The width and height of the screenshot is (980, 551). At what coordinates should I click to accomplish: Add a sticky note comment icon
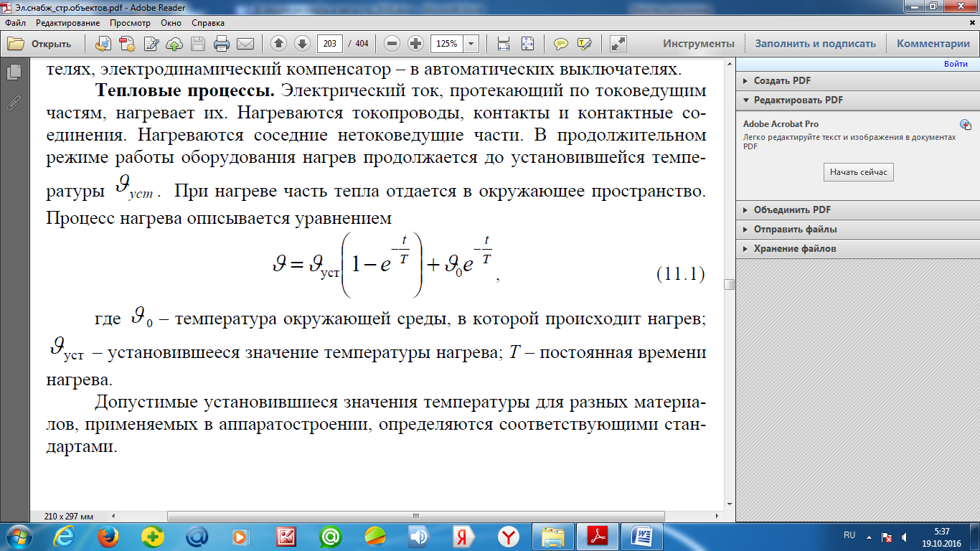(x=561, y=44)
